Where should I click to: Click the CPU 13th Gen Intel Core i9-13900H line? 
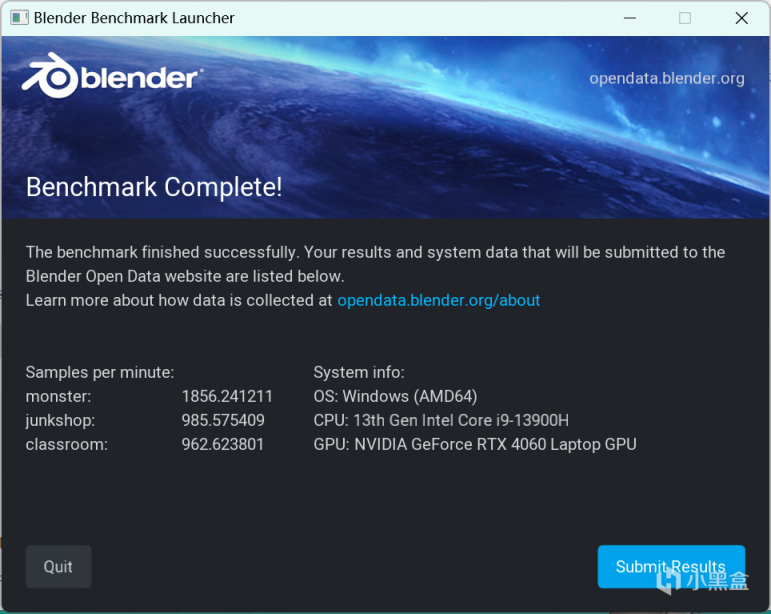441,420
